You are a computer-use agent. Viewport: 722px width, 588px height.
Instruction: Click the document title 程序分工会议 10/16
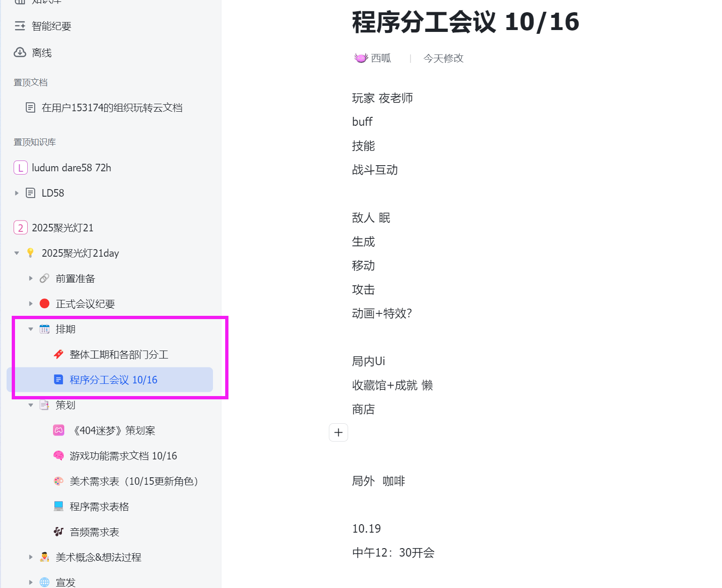[x=466, y=23]
